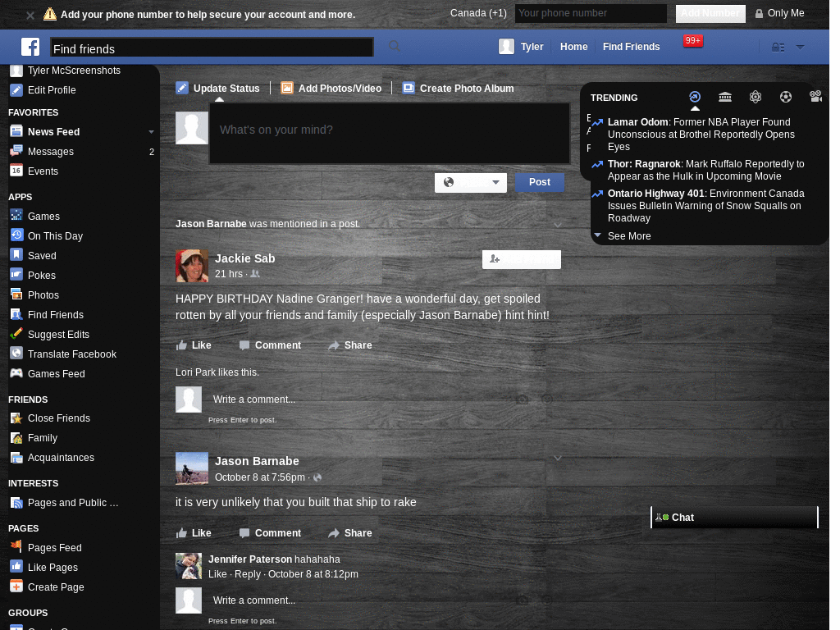Switch to Update Status tab
The height and width of the screenshot is (630, 840).
point(218,89)
